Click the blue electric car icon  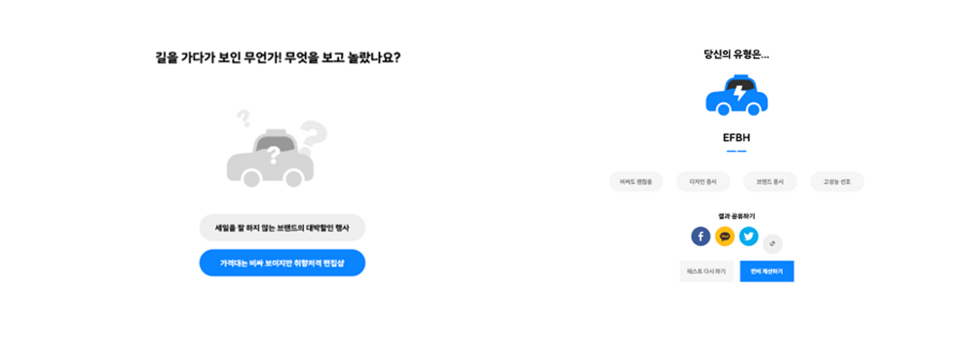(737, 95)
